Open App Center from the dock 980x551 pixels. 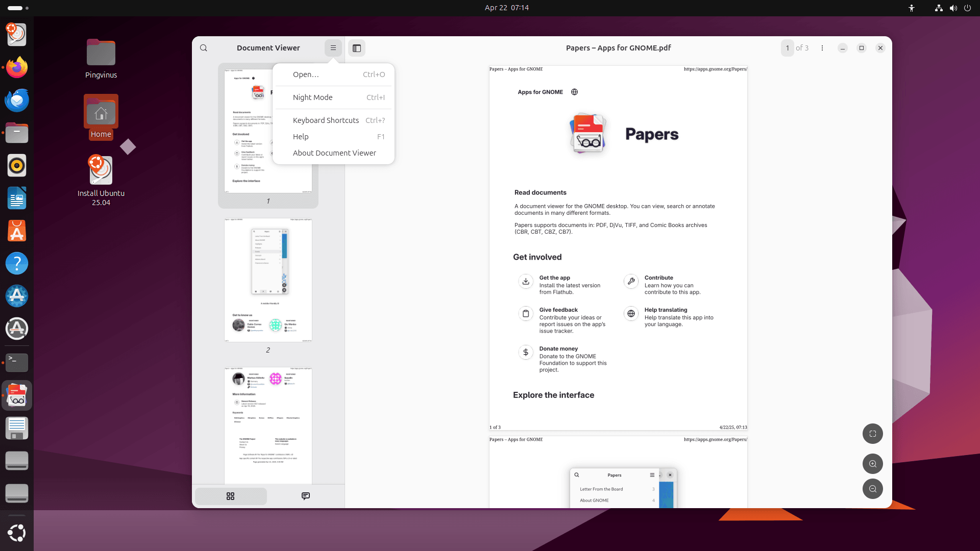tap(17, 231)
